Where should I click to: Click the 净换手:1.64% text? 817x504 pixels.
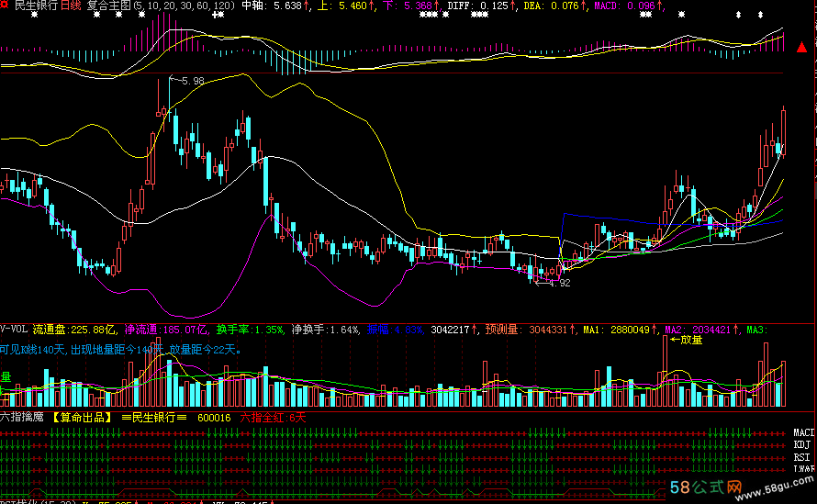pyautogui.click(x=326, y=330)
